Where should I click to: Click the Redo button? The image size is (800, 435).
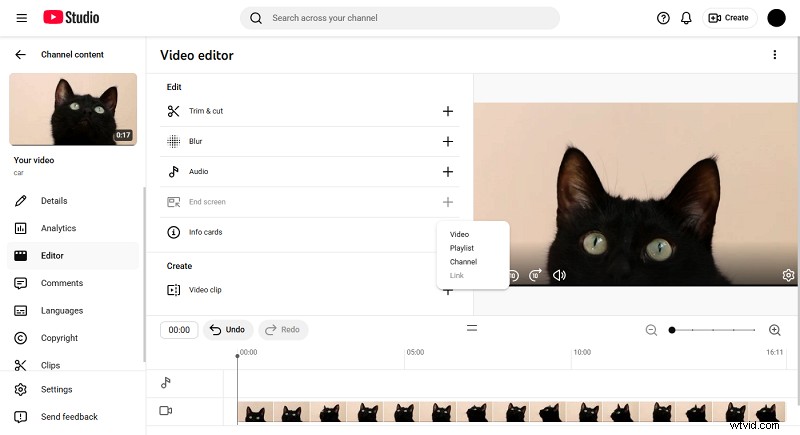pos(283,330)
